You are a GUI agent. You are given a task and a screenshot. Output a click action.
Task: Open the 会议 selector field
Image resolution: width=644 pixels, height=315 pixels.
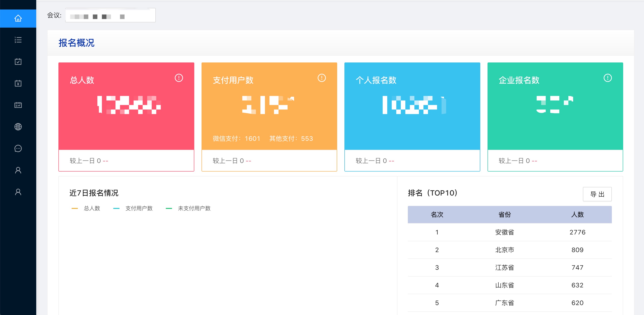(111, 15)
